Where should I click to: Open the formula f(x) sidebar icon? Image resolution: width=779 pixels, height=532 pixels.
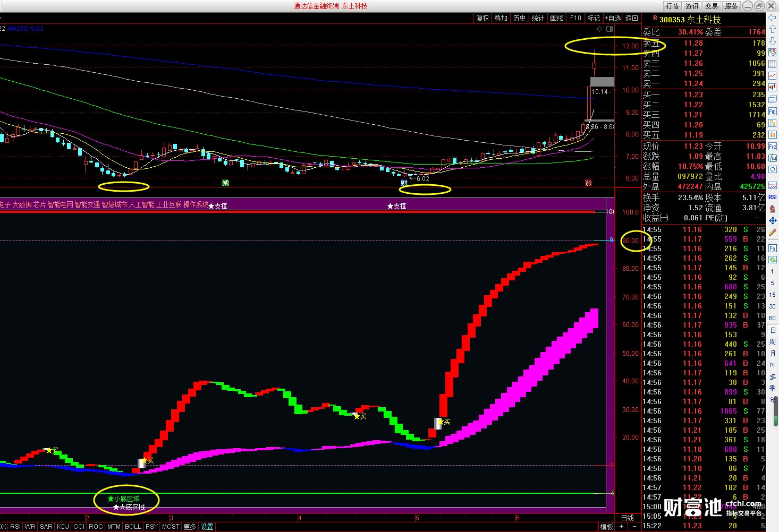point(772,157)
